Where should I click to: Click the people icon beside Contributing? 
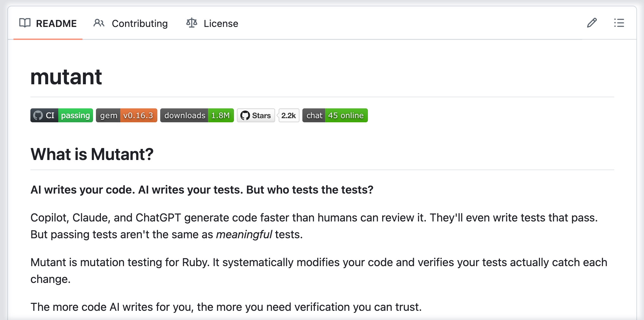pyautogui.click(x=99, y=23)
